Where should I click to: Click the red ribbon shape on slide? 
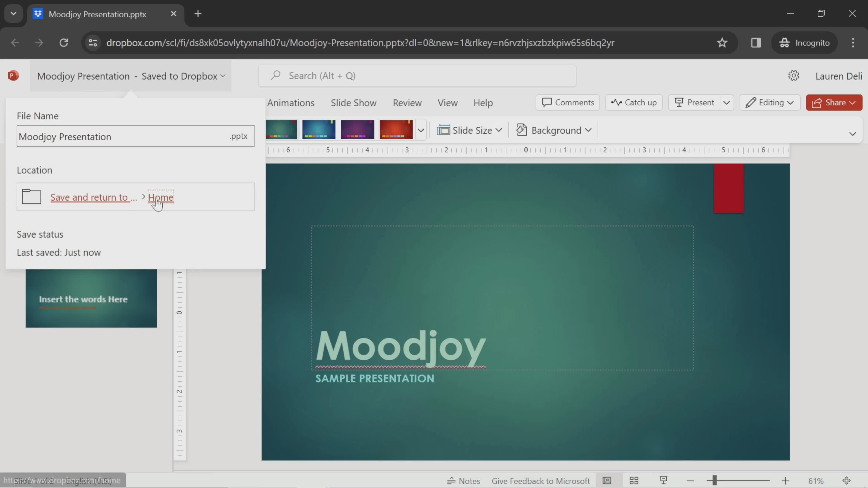pos(729,188)
